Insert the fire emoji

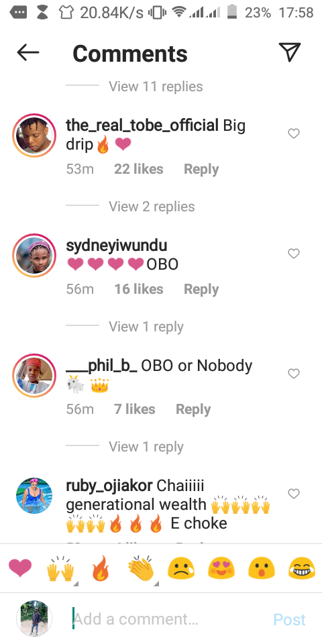(x=101, y=568)
